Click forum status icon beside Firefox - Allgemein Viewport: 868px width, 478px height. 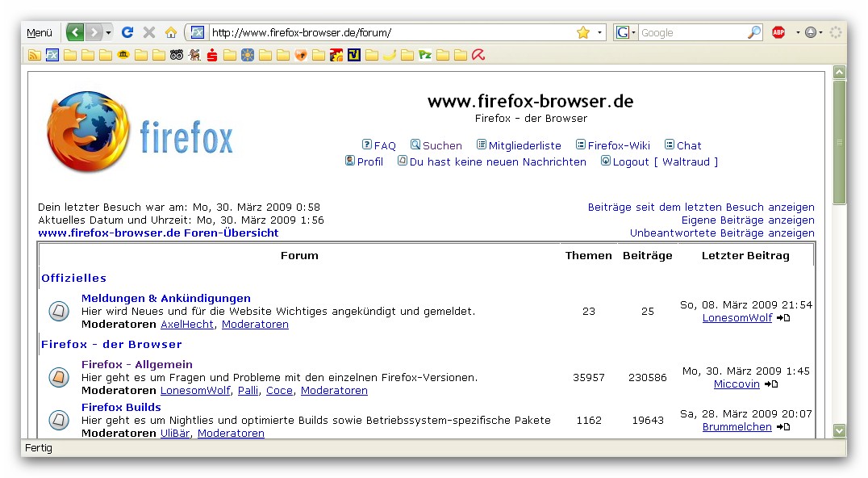(x=59, y=377)
